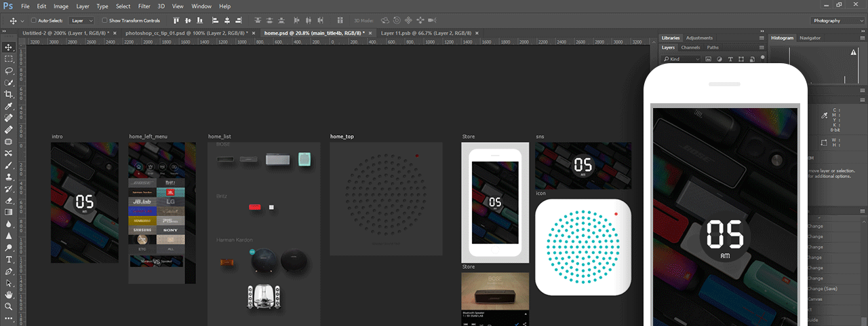This screenshot has width=868, height=326.
Task: Switch to the Channels panel tab
Action: click(x=690, y=48)
